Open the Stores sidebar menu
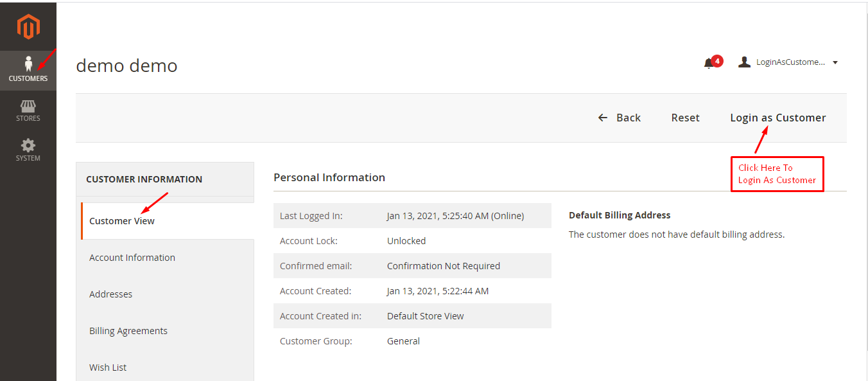 (28, 111)
